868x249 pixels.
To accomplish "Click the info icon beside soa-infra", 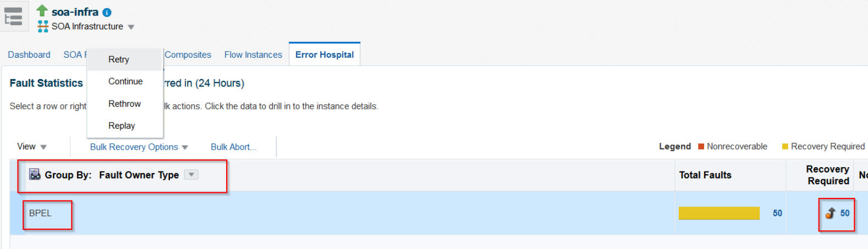I will 107,12.
